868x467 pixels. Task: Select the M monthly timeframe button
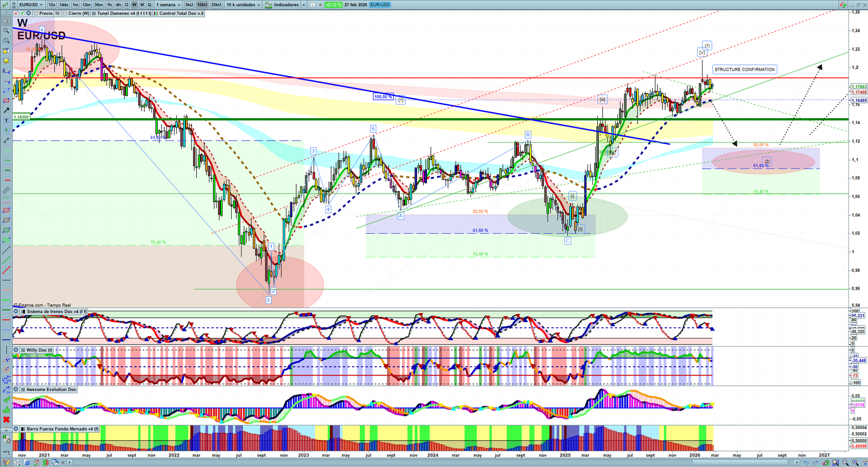142,4
